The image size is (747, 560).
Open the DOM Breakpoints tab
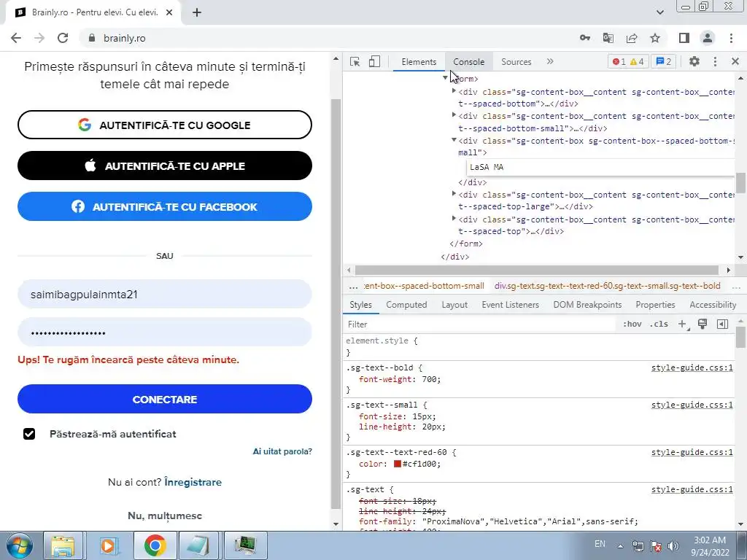[x=587, y=305]
